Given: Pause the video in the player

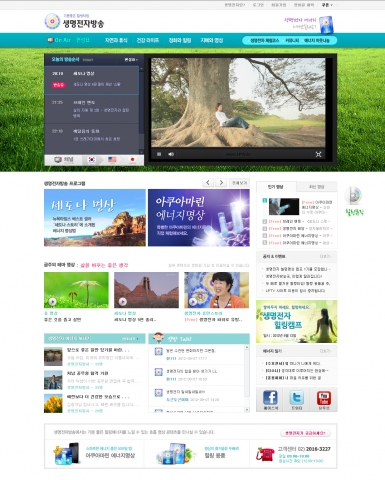Looking at the screenshot, I should pyautogui.click(x=159, y=154).
